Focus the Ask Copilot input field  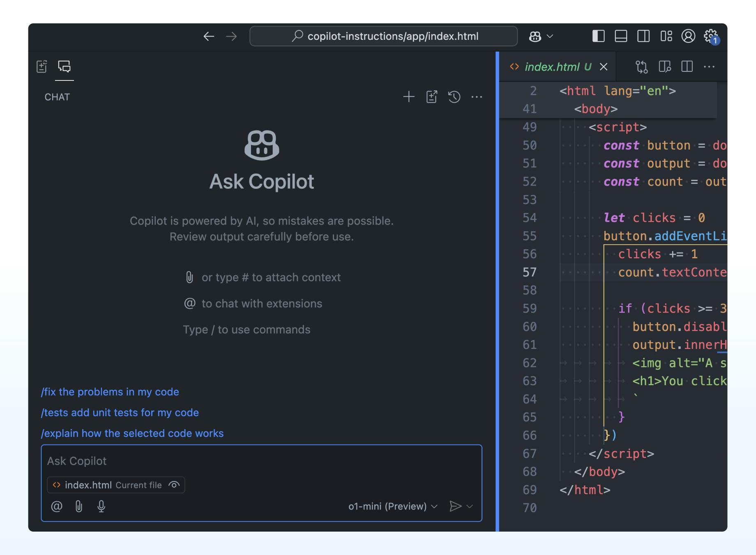261,461
